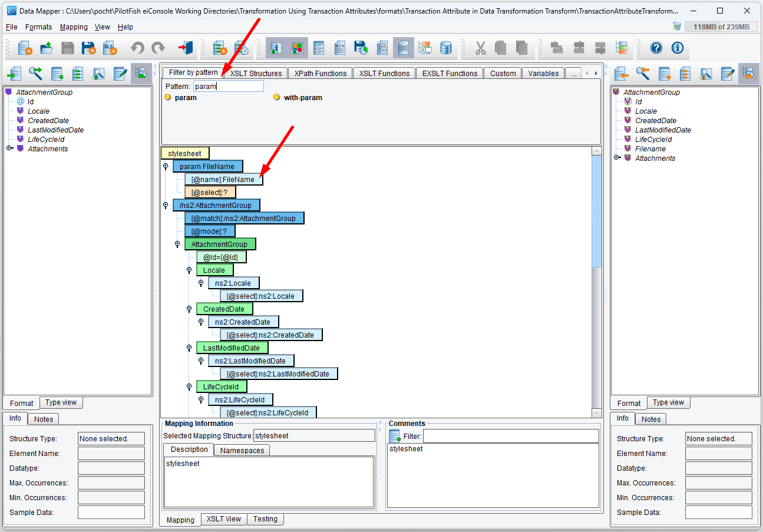Select the with-param palette item

(298, 98)
